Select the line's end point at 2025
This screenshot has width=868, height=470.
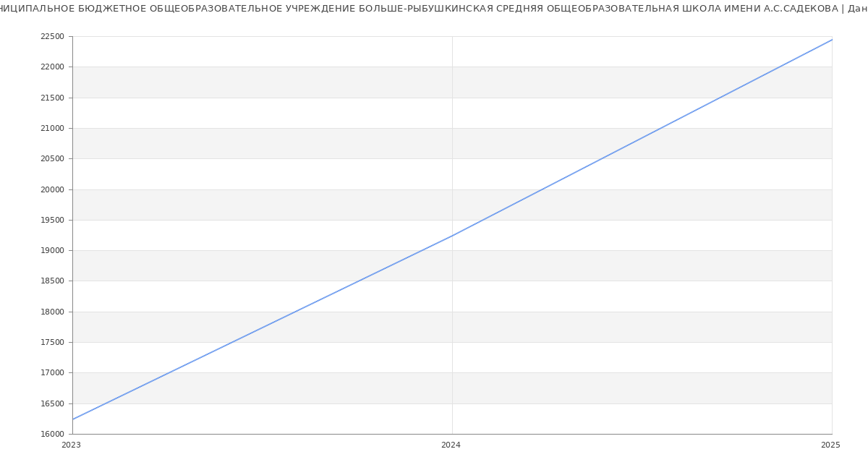(x=831, y=40)
